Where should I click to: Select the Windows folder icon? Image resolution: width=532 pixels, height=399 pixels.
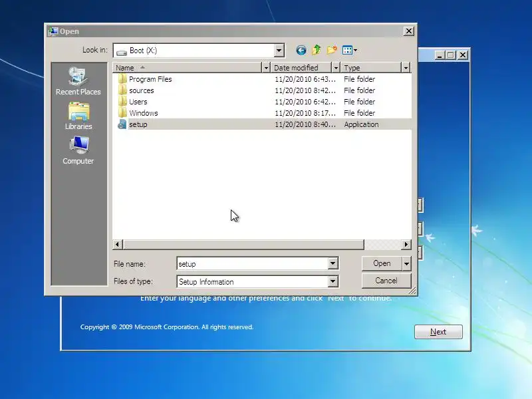point(122,113)
